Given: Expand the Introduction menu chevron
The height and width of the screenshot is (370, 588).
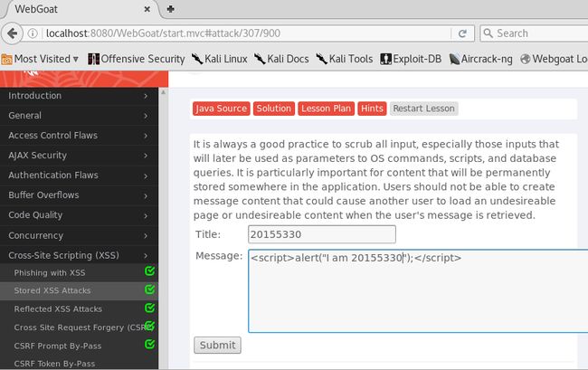Looking at the screenshot, I should (x=146, y=96).
